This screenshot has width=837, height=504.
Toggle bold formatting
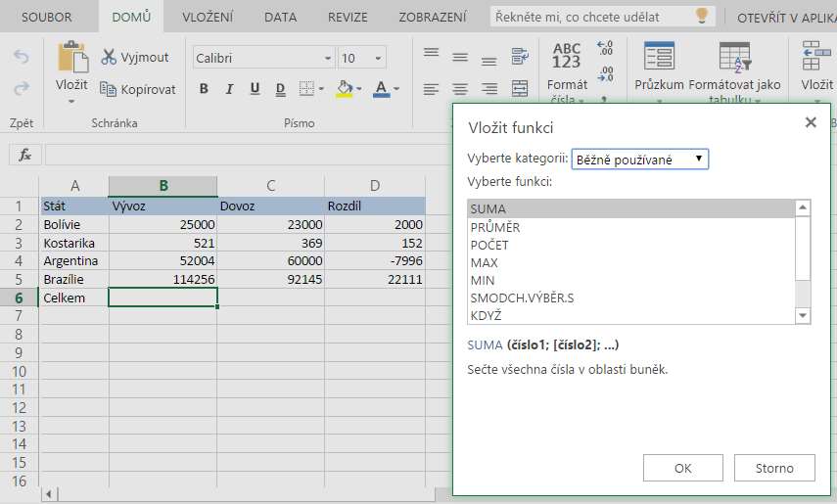click(x=204, y=89)
